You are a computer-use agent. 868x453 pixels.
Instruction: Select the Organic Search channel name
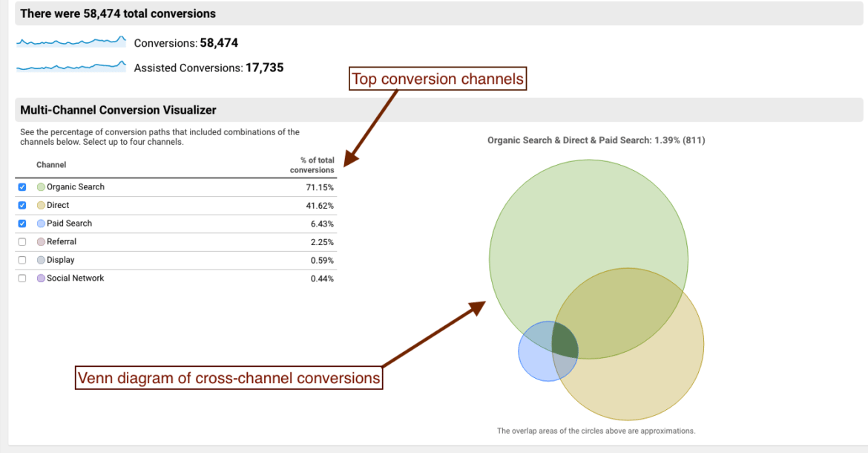[x=75, y=187]
